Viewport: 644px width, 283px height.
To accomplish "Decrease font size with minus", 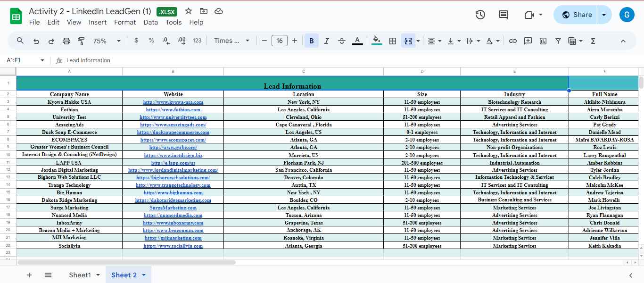I will 264,41.
